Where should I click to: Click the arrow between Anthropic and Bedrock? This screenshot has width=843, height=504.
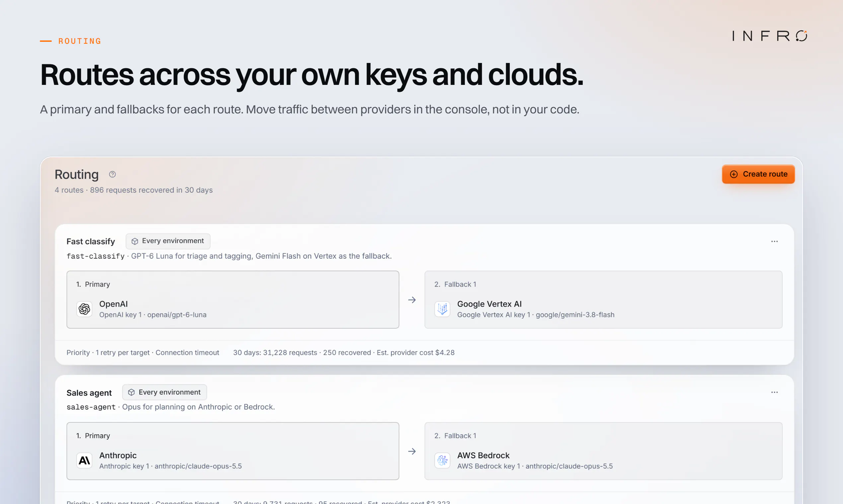coord(412,451)
